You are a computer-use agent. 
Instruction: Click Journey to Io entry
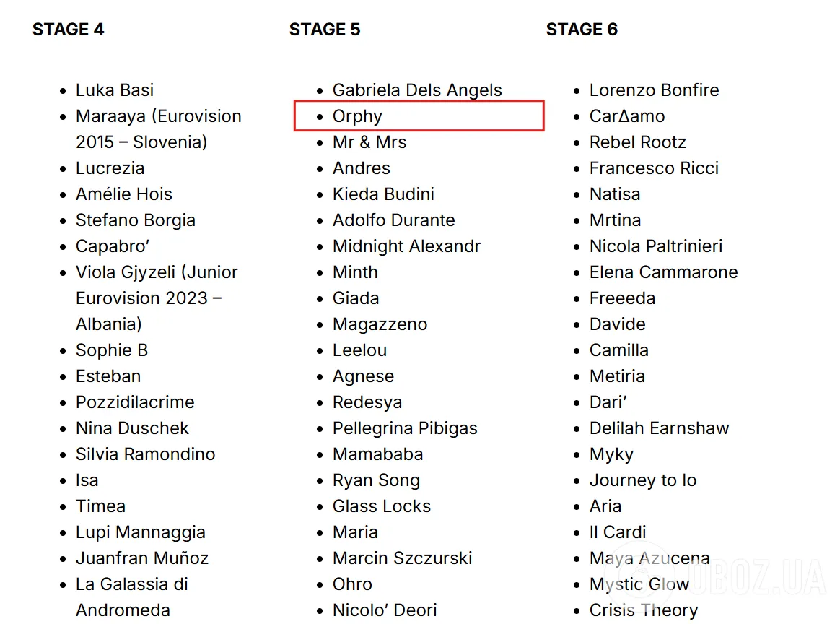tap(643, 480)
